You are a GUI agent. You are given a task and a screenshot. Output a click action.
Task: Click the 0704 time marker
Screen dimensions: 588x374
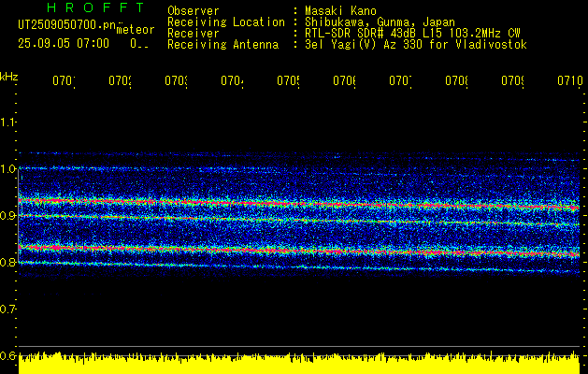coord(232,81)
